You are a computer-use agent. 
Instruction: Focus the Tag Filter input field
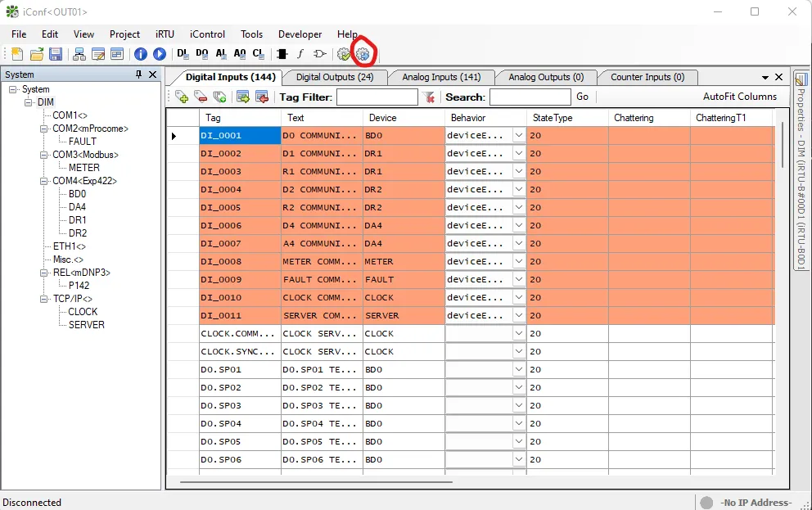(377, 97)
